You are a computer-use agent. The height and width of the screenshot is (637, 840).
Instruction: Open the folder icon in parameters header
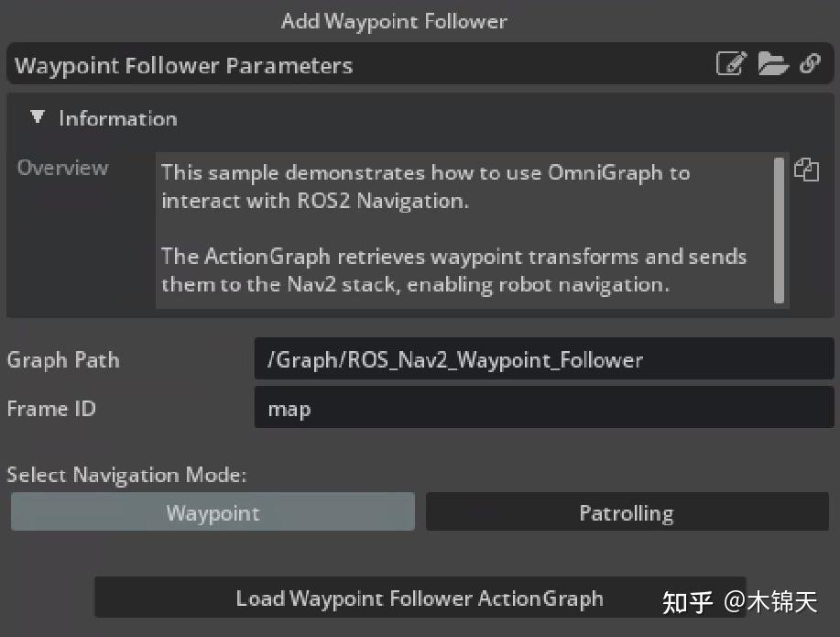(x=774, y=64)
